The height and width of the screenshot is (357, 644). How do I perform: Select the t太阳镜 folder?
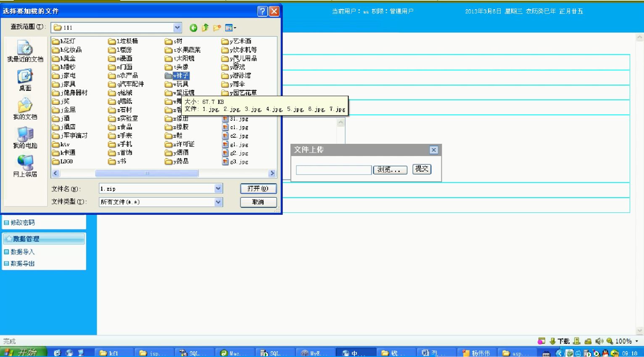pyautogui.click(x=180, y=58)
